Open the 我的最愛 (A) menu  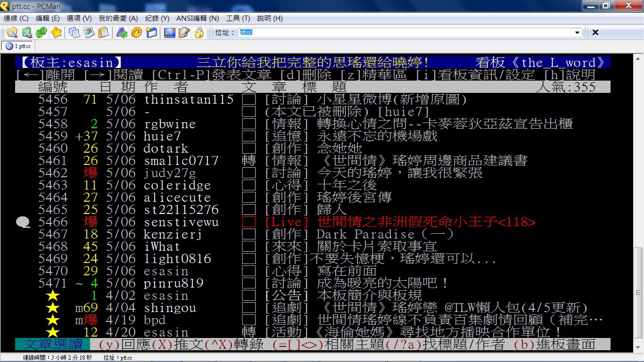click(118, 18)
